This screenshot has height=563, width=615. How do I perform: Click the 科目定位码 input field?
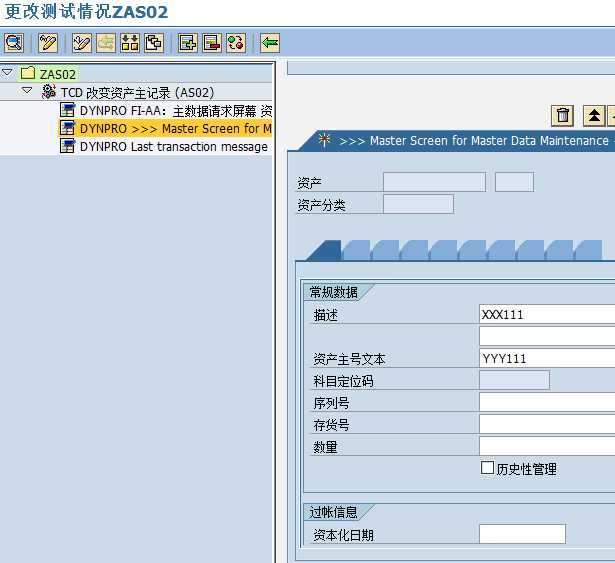514,380
